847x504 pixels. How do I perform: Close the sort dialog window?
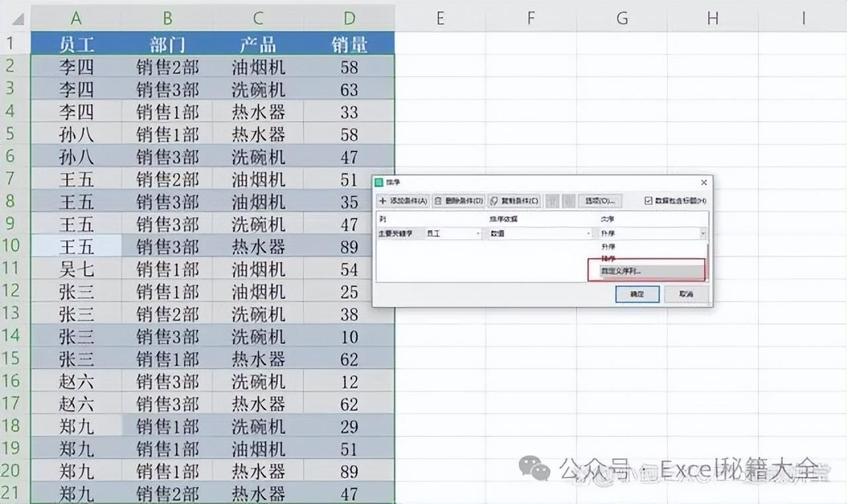703,183
